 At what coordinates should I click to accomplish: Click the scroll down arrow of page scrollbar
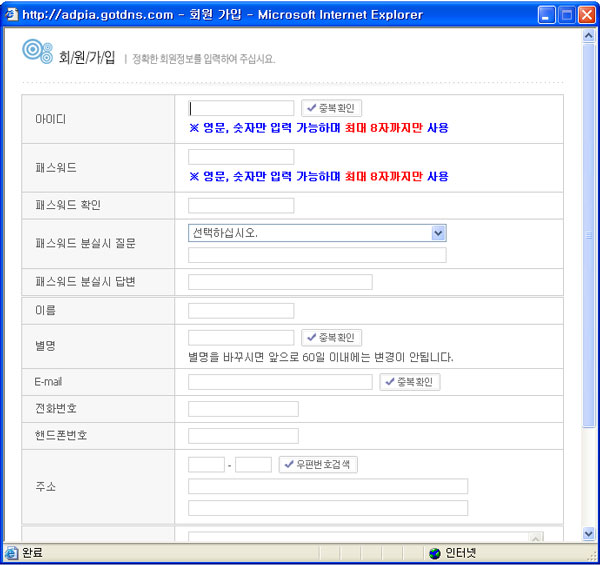[x=589, y=534]
